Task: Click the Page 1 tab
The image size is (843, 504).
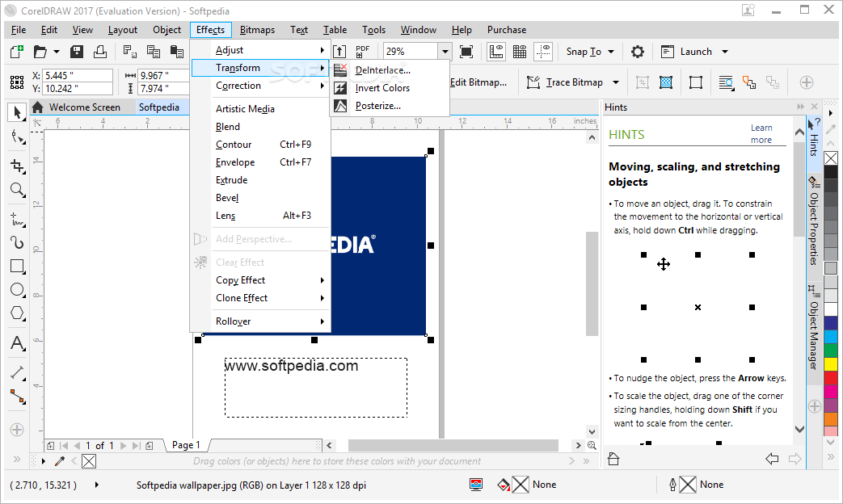Action: [186, 445]
